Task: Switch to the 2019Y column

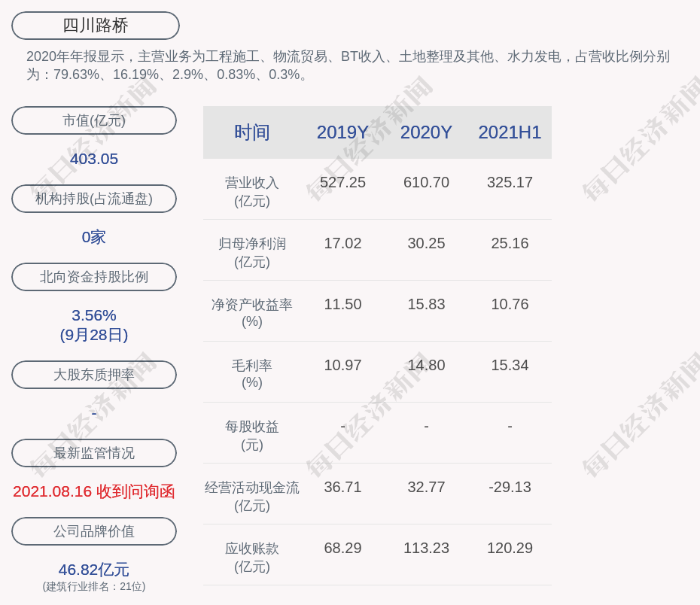Action: 342,132
